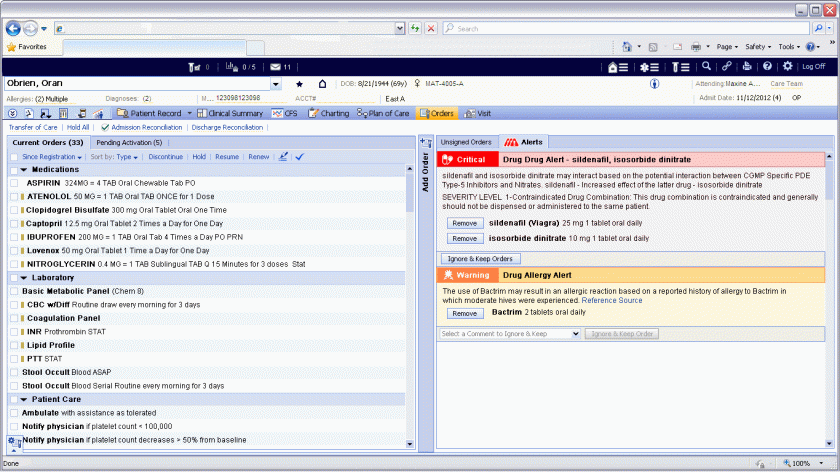Open the Since Registration filter dropdown

point(52,157)
